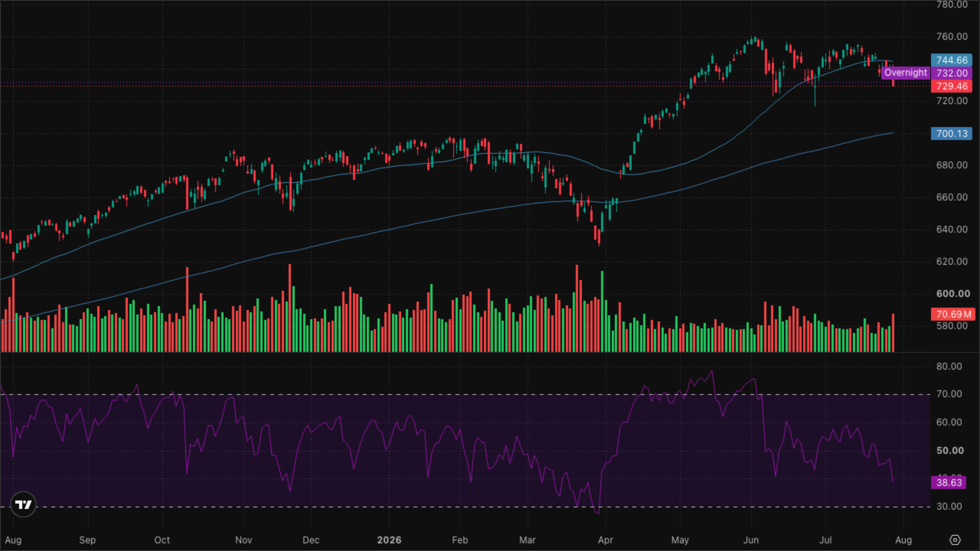Click the 580.00 price scale label

pos(952,326)
